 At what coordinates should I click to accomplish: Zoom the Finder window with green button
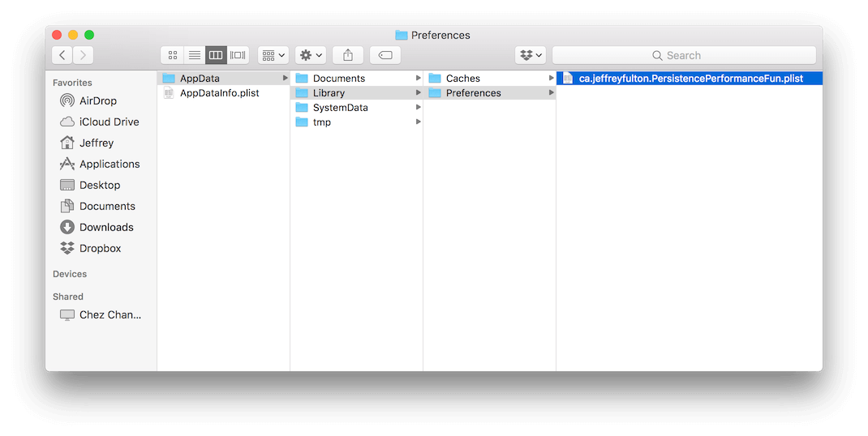point(89,35)
